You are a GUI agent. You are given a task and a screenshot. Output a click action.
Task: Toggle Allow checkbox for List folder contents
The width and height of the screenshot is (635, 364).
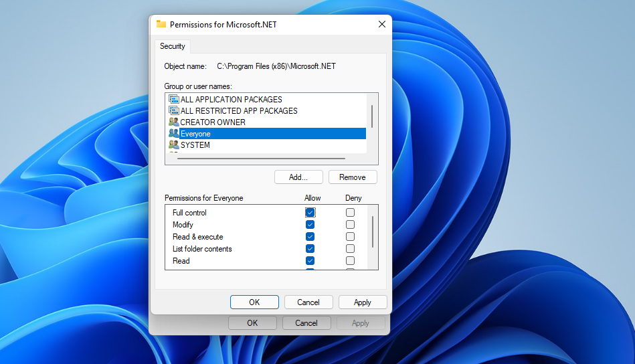tap(310, 249)
